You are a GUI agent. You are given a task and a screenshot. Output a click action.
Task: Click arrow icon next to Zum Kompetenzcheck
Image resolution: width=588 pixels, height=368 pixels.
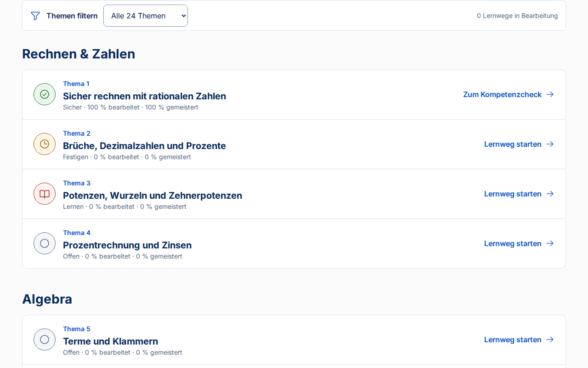point(550,94)
